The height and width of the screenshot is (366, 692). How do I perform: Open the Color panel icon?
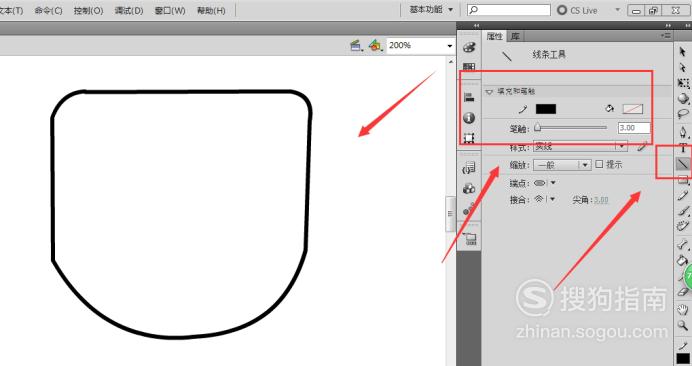pyautogui.click(x=469, y=47)
